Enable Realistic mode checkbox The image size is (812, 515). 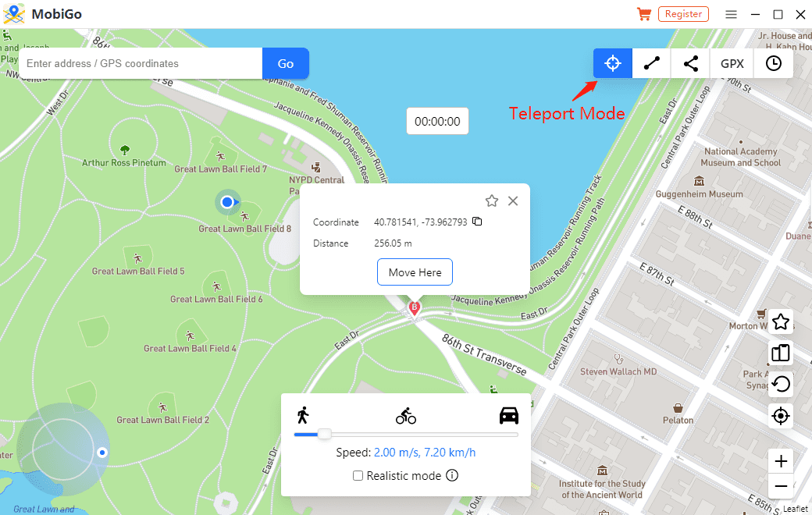tap(358, 476)
